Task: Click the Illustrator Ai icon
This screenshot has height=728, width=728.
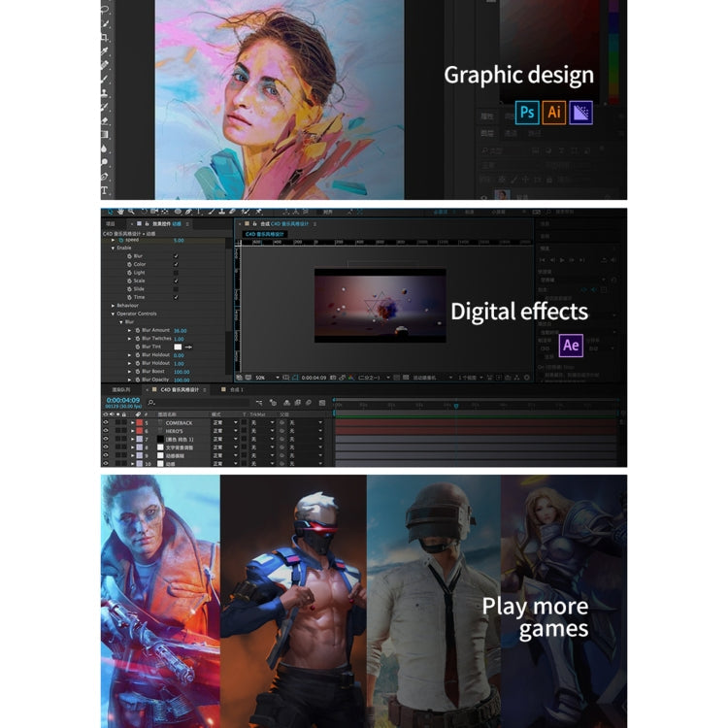Action: tap(554, 112)
